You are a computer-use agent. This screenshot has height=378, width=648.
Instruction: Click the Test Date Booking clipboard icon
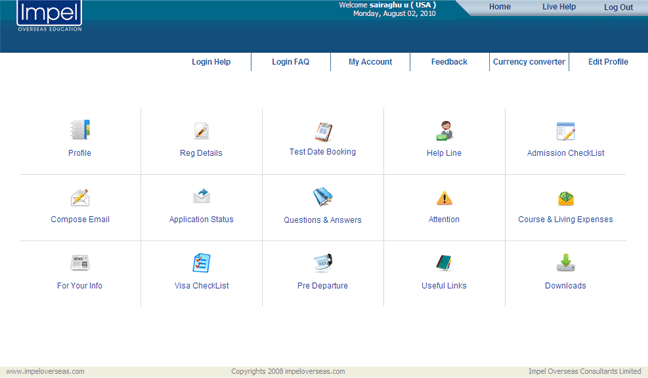(x=323, y=132)
